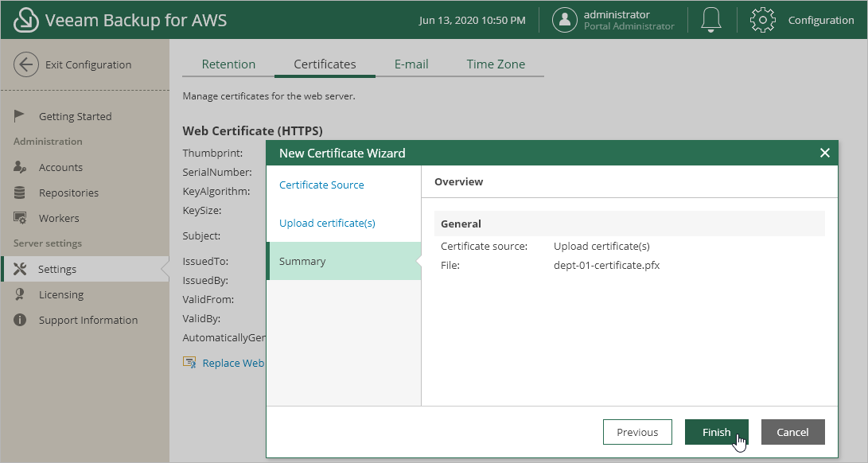
Task: Click the Accounts key-user icon
Action: (x=20, y=167)
